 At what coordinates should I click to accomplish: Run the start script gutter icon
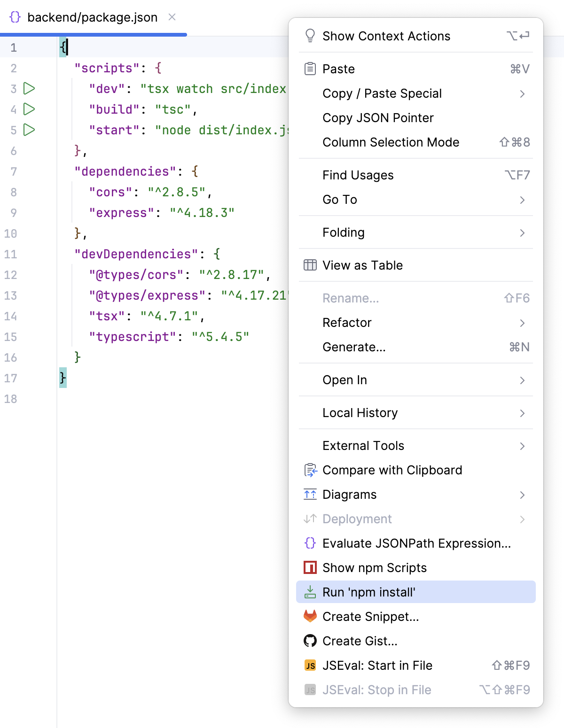(29, 130)
